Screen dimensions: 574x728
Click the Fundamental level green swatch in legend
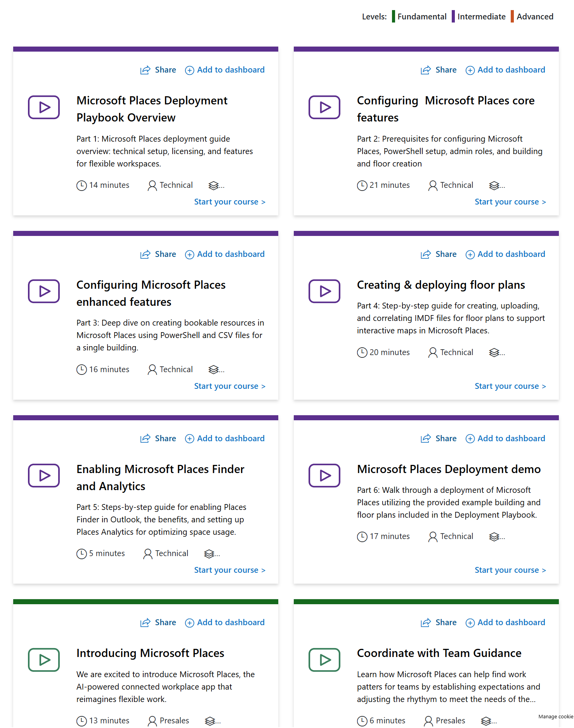[394, 17]
